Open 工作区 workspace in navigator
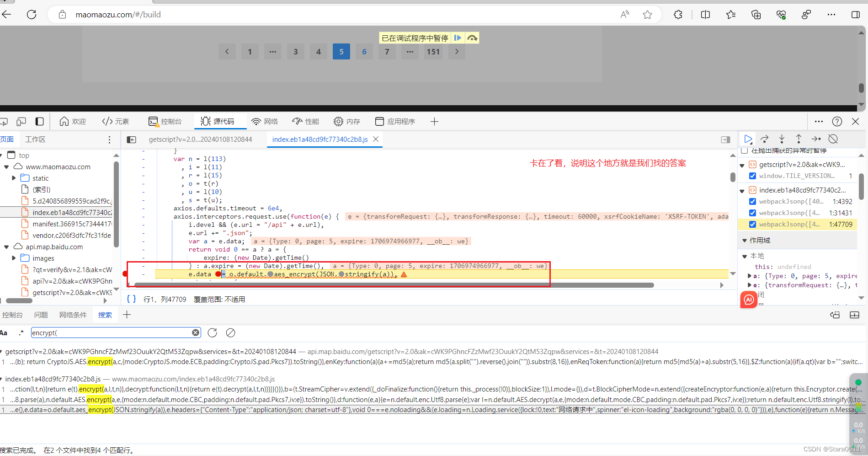Viewport: 868px width, 456px height. pos(35,139)
